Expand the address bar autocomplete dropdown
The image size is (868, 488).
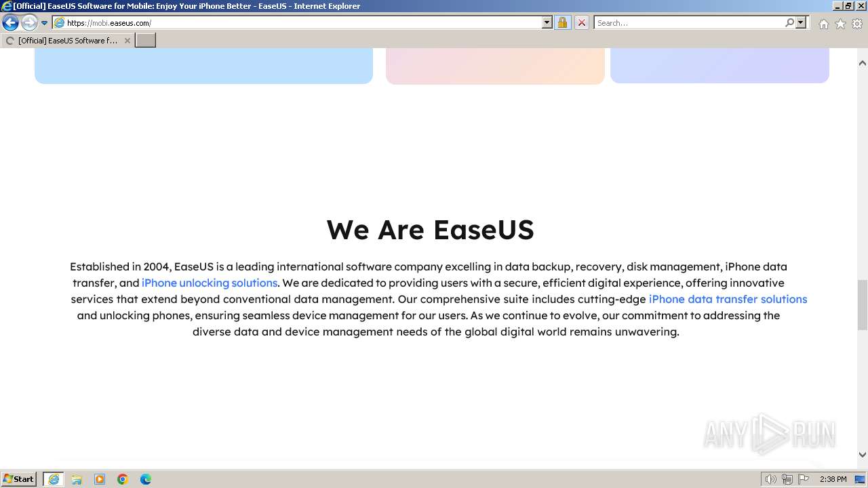[x=547, y=23]
